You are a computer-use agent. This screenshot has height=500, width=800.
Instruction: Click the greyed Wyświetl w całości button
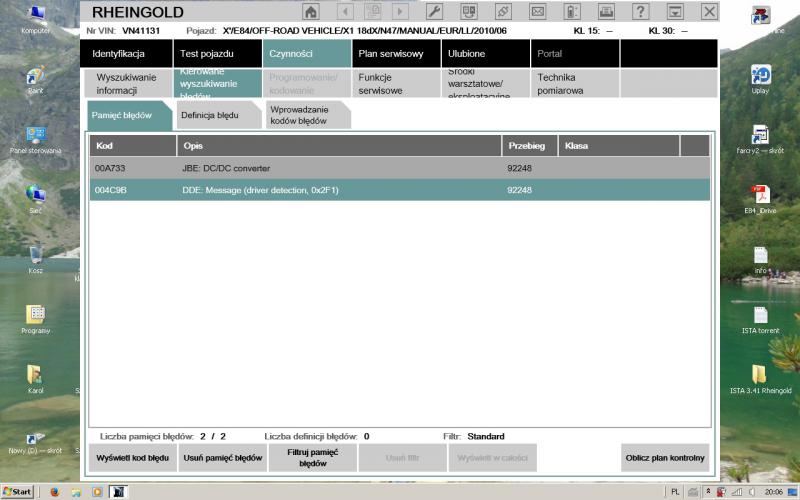(x=492, y=458)
